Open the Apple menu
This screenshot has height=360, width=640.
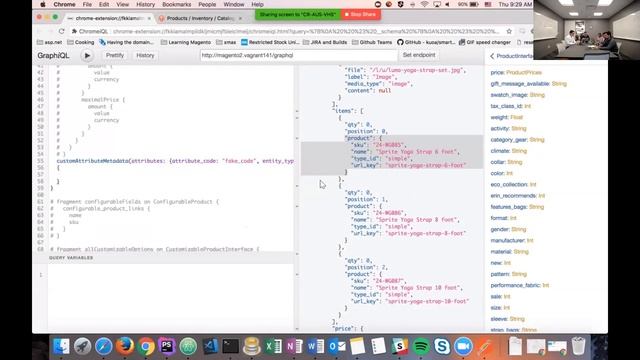coord(43,4)
